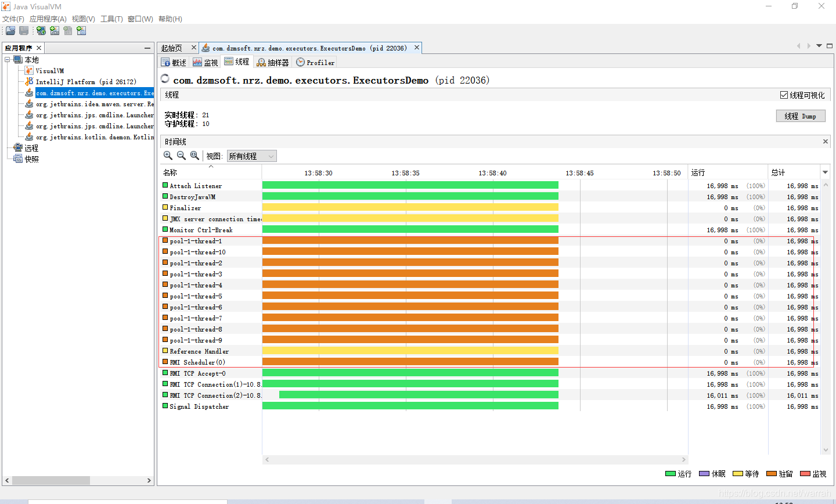Image resolution: width=836 pixels, height=504 pixels.
Task: Click the red 监视 legend swatch
Action: pos(805,474)
